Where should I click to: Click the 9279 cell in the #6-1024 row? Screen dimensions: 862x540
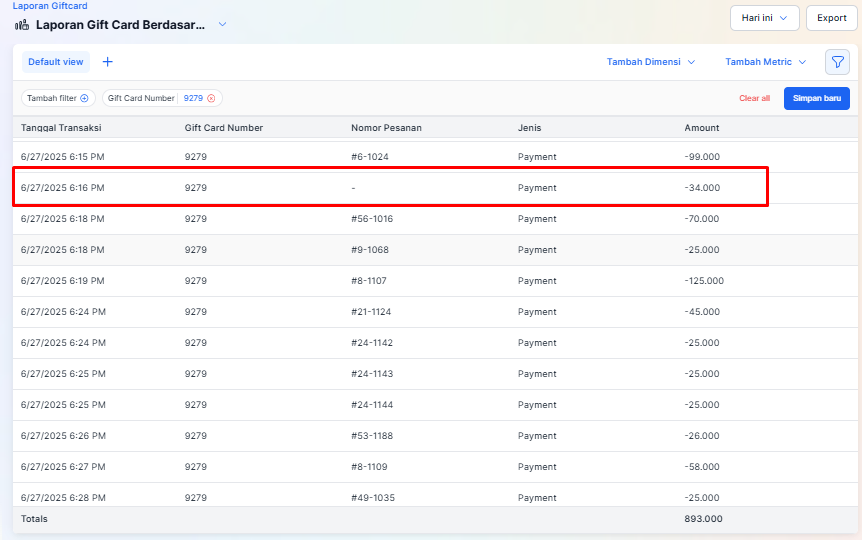(x=196, y=157)
